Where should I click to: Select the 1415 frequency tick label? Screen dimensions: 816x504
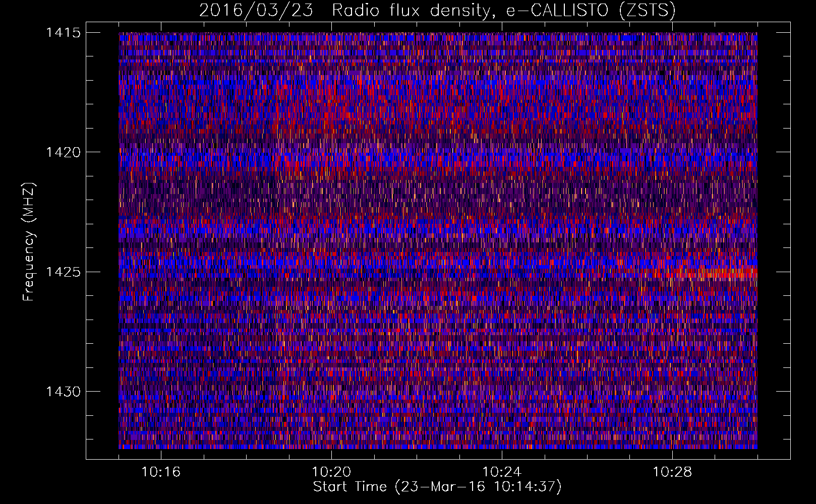pos(63,33)
